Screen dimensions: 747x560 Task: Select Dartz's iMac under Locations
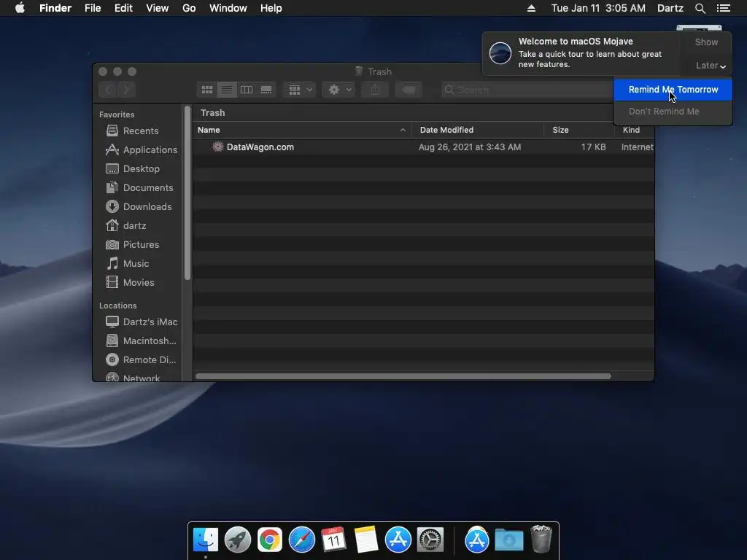pos(141,322)
